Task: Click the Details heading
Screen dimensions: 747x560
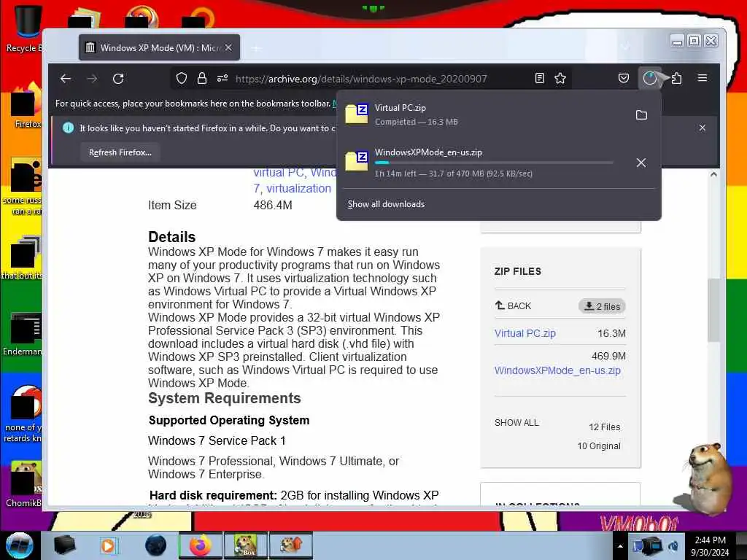Action: click(x=172, y=237)
